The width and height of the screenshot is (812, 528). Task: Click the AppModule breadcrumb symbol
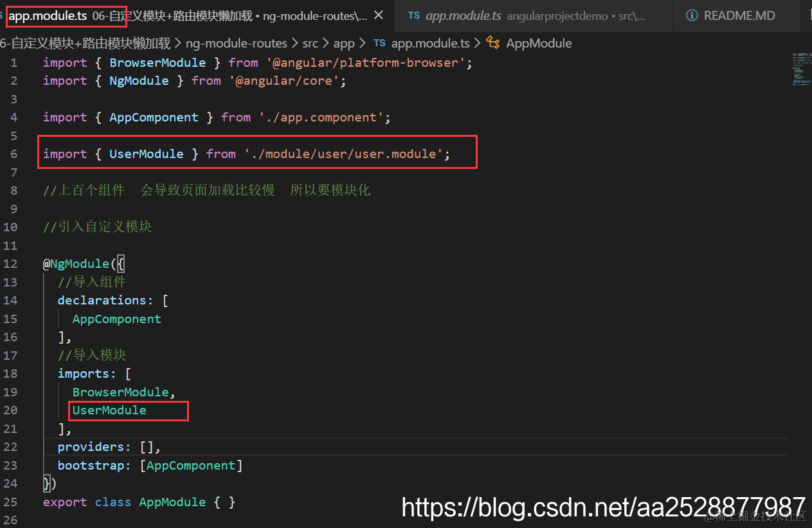539,44
